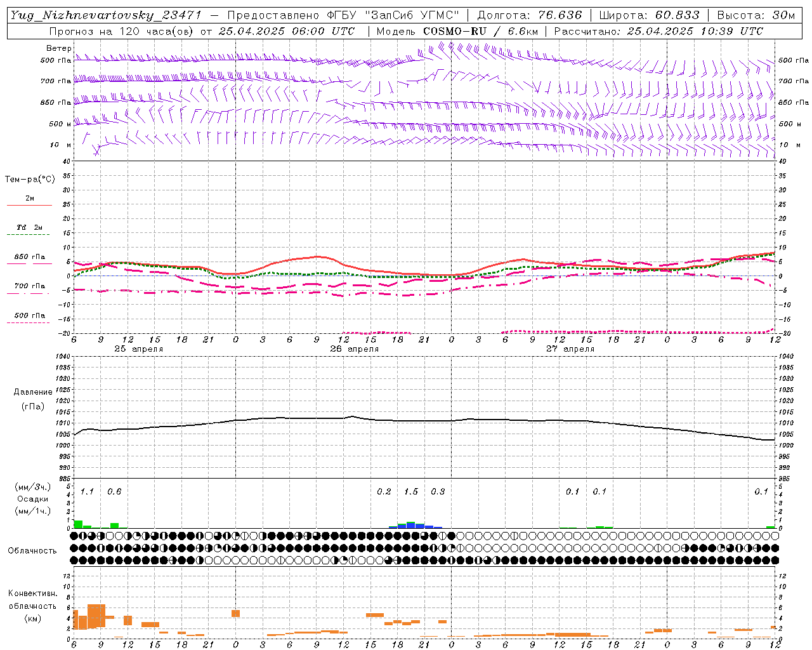The width and height of the screenshot is (812, 650).
Task: Click the 27 апреля date label
Action: (570, 349)
